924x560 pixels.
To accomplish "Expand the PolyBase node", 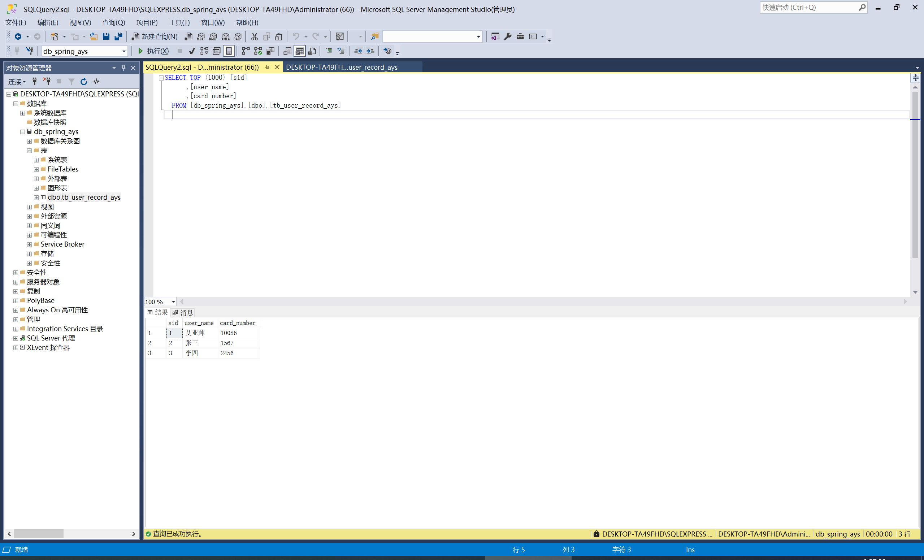I will point(16,301).
